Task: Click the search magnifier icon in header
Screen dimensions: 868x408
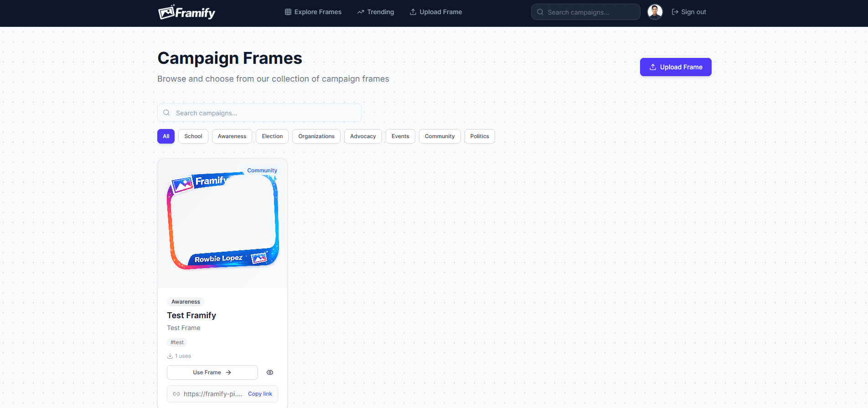Action: pyautogui.click(x=540, y=12)
